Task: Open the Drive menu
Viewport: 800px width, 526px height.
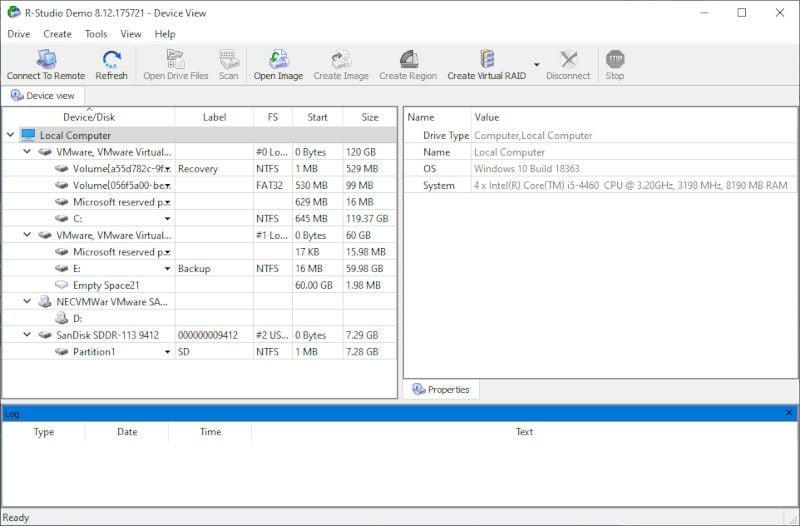Action: (x=19, y=34)
